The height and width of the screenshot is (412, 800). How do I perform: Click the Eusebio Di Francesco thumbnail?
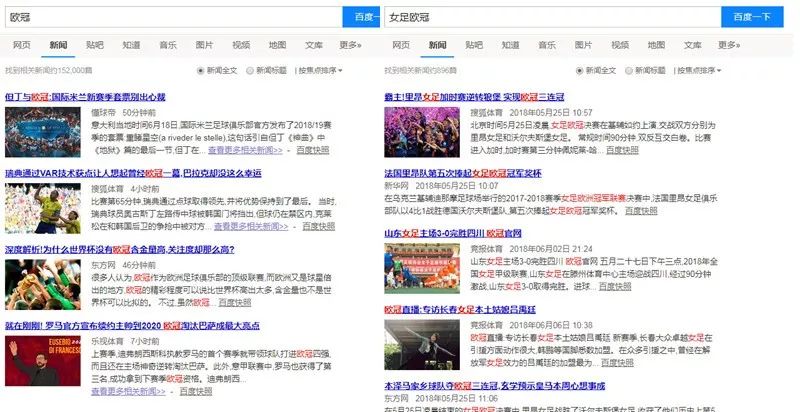[x=43, y=360]
